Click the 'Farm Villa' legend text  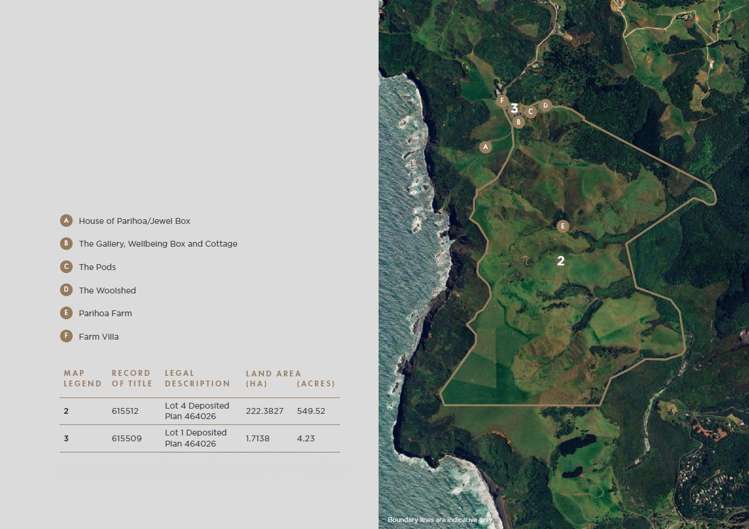(x=99, y=336)
